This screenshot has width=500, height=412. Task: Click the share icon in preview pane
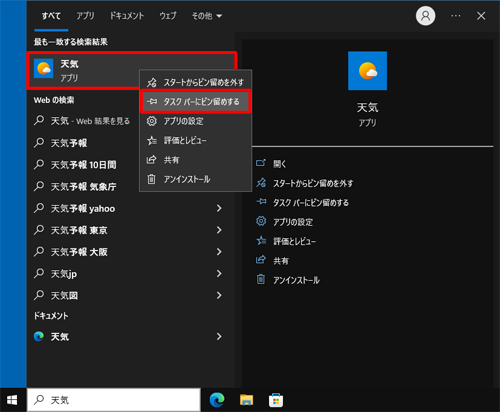261,260
